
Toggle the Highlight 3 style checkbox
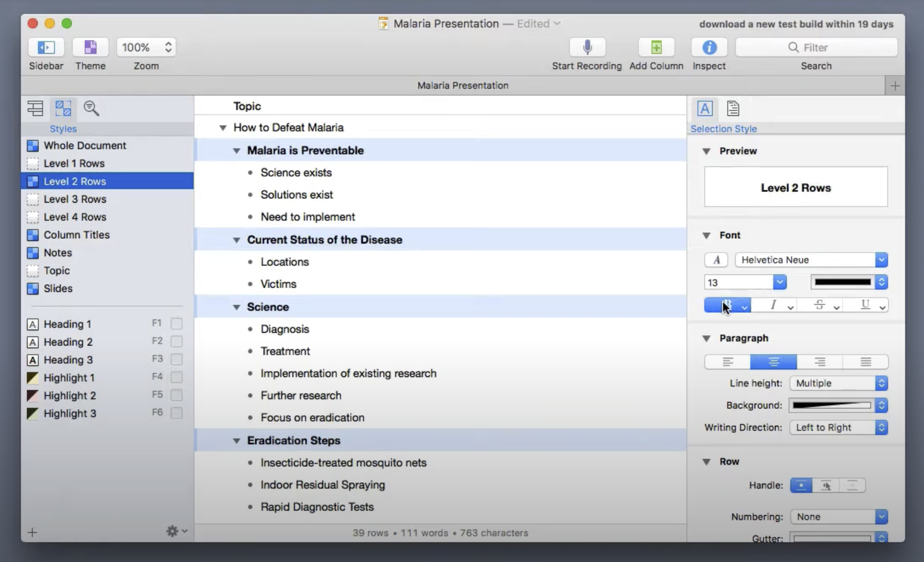tap(177, 413)
